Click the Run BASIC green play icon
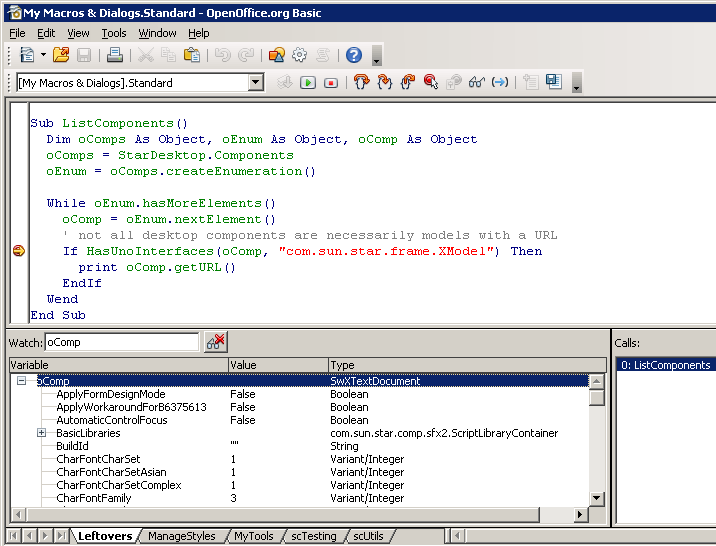Screen dimensions: 716x546 click(x=308, y=83)
